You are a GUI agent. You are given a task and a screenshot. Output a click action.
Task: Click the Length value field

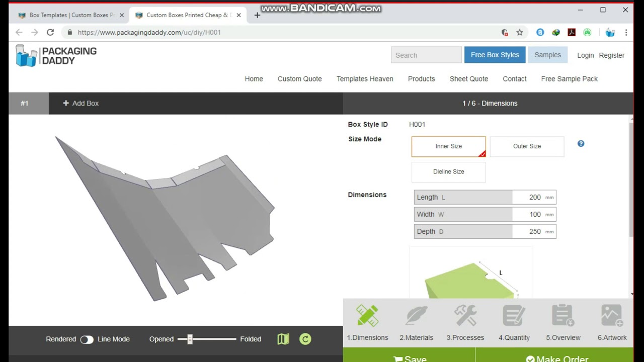534,198
